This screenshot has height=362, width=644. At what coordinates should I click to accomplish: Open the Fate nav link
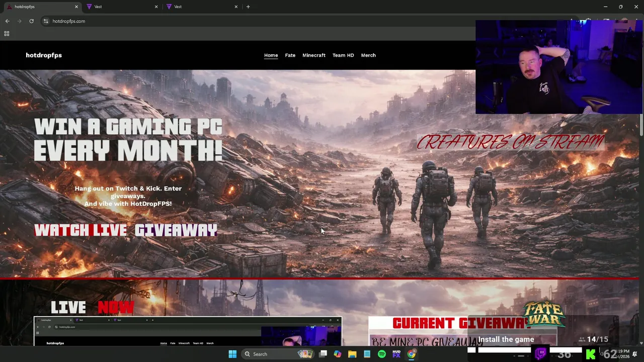(x=290, y=55)
